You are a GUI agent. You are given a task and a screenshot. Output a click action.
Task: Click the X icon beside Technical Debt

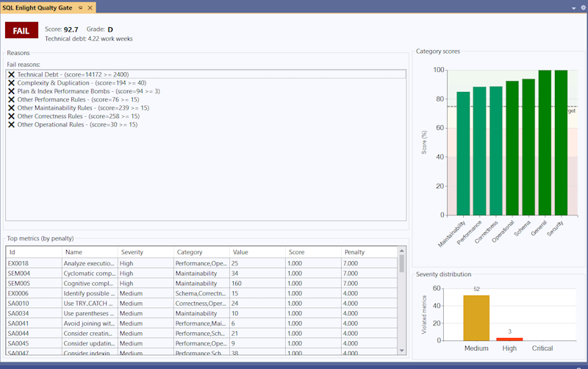[12, 74]
